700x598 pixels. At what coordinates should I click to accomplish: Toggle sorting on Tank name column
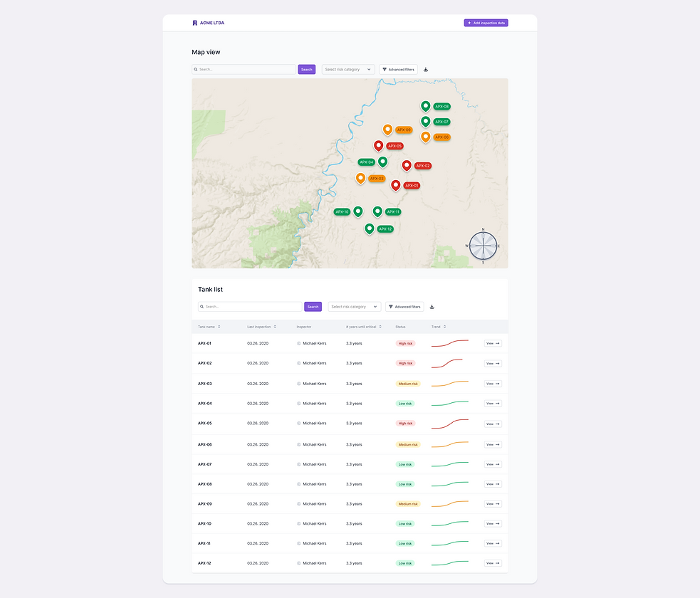[217, 327]
